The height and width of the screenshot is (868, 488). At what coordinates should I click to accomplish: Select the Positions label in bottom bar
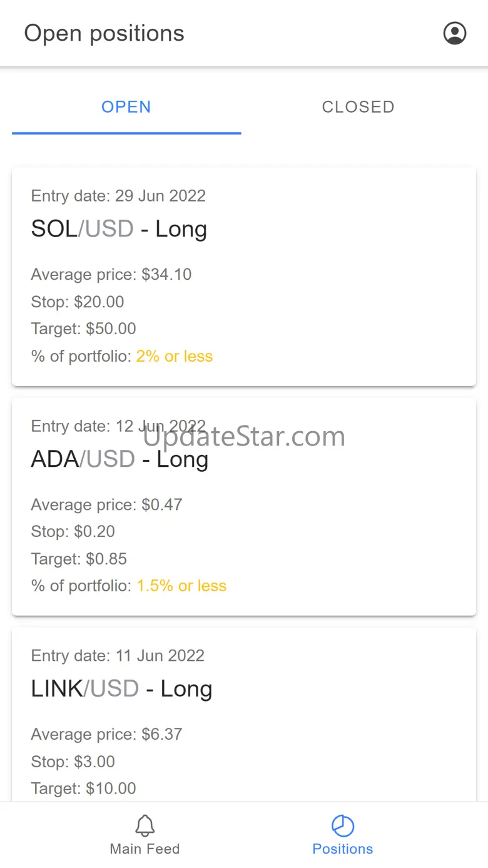coord(343,849)
